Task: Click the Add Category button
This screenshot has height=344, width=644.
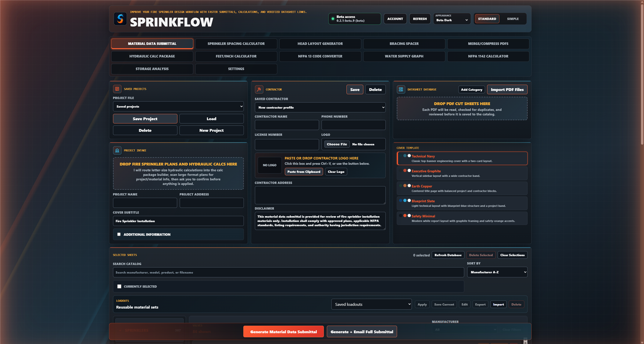Action: click(472, 90)
